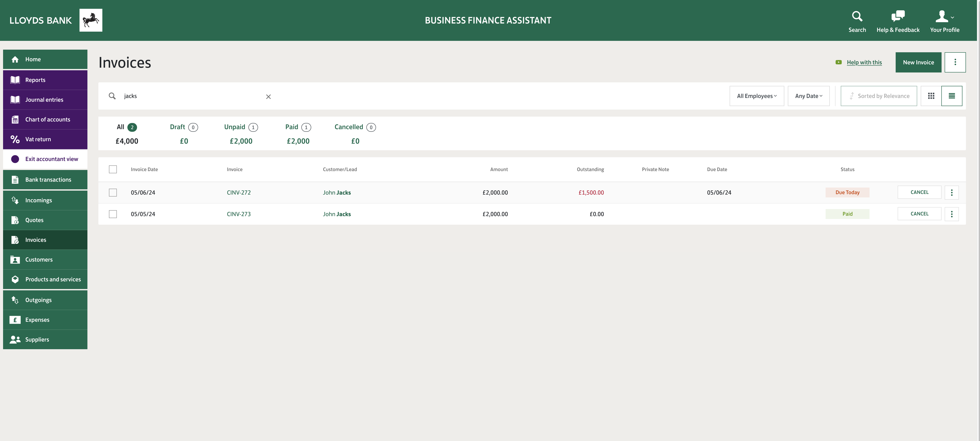Click the New Invoice button
Screen dimensions: 980x441
coord(918,62)
